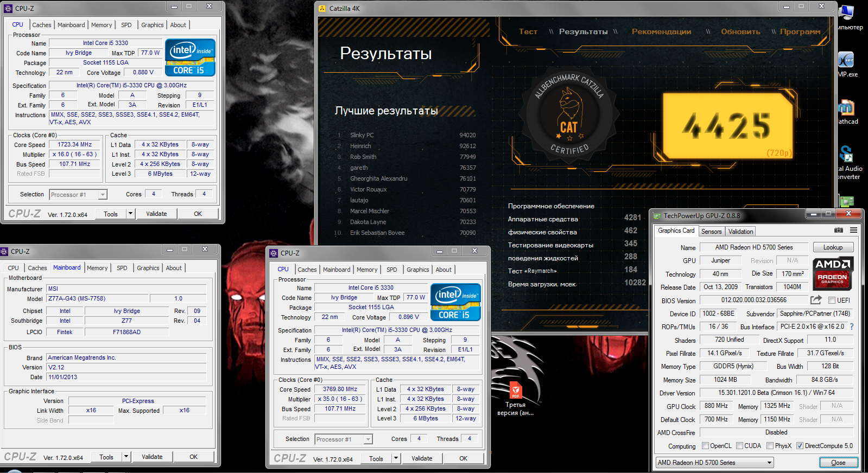The width and height of the screenshot is (868, 473).
Task: Open 'Обновить' in the Catzilla menu
Action: [x=740, y=31]
